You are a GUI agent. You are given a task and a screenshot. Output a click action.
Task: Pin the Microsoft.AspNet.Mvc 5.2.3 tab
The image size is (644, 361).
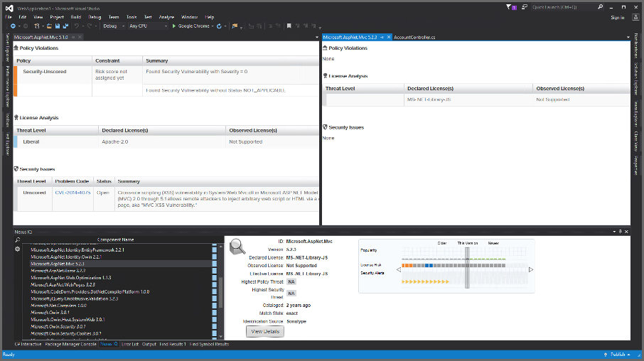[382, 38]
